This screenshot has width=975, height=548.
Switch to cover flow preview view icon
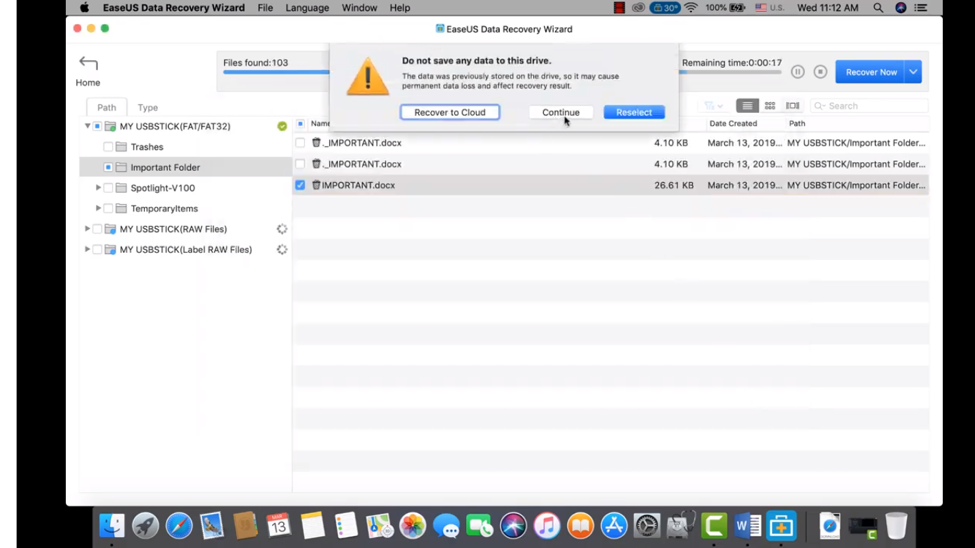(792, 106)
